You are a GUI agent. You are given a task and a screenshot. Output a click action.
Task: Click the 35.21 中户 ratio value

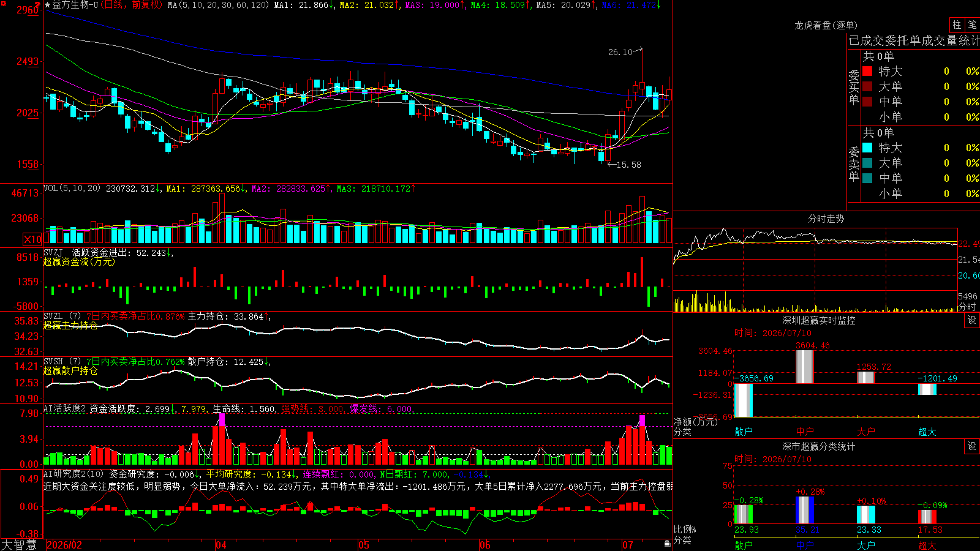[x=808, y=530]
